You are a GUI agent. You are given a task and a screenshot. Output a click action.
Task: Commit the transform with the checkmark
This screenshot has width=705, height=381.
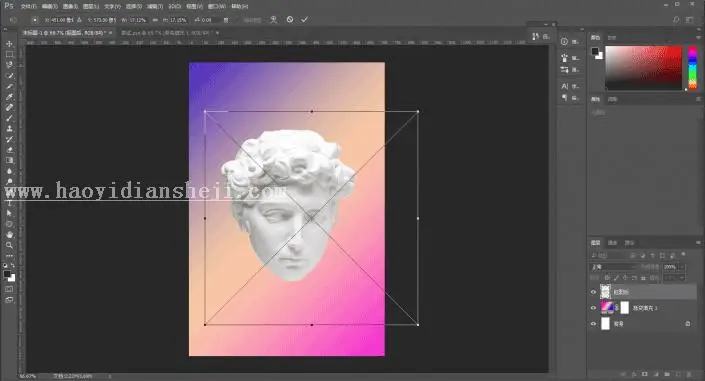click(x=304, y=20)
